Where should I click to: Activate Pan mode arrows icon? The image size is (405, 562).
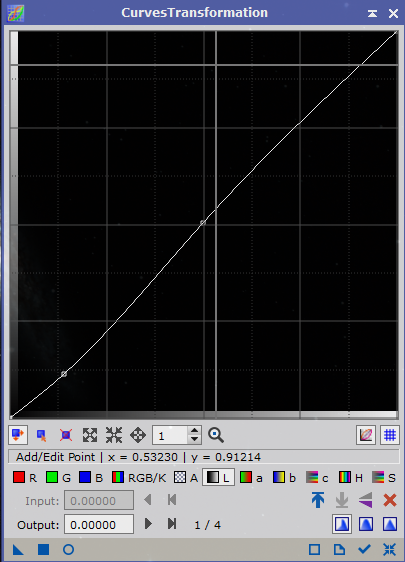pos(138,435)
